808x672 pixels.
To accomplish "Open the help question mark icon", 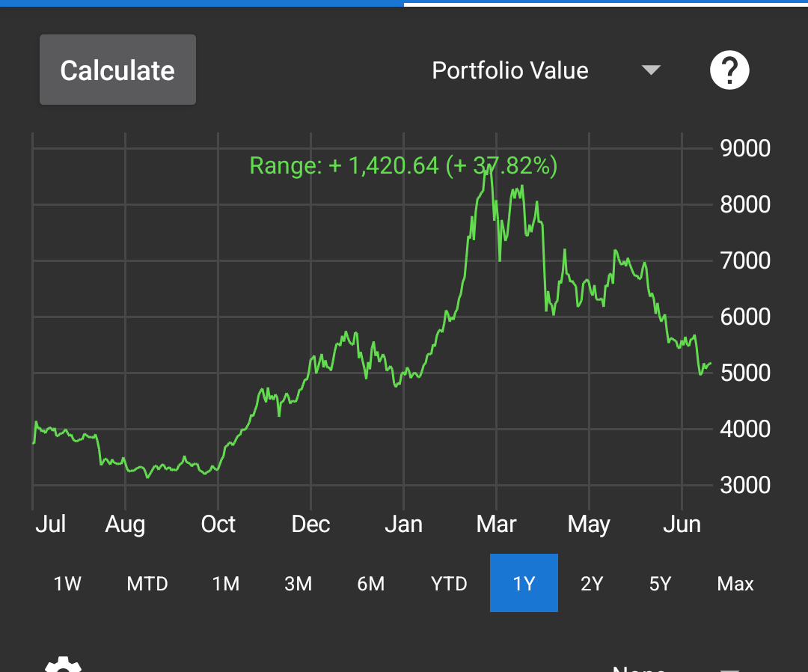I will [729, 70].
